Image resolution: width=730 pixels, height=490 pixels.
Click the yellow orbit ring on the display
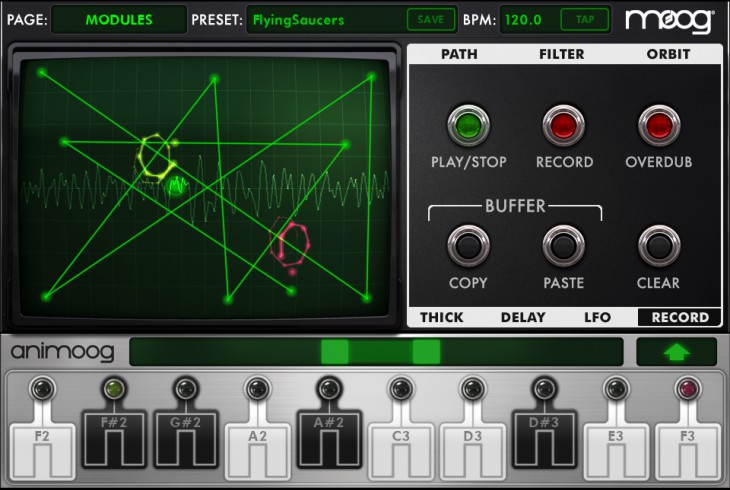[157, 157]
